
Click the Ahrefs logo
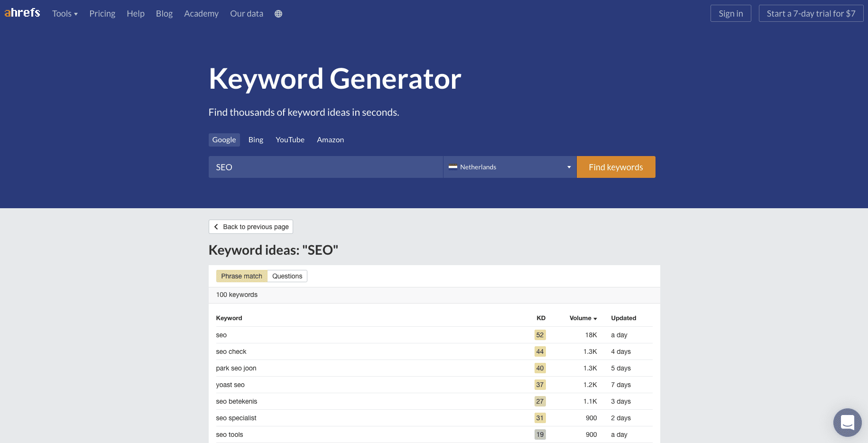coord(22,13)
